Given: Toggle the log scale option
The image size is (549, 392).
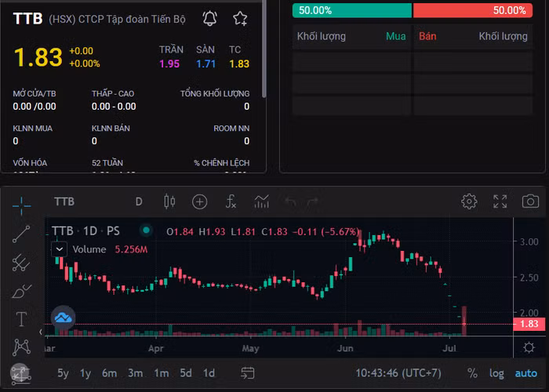Looking at the screenshot, I should point(496,373).
